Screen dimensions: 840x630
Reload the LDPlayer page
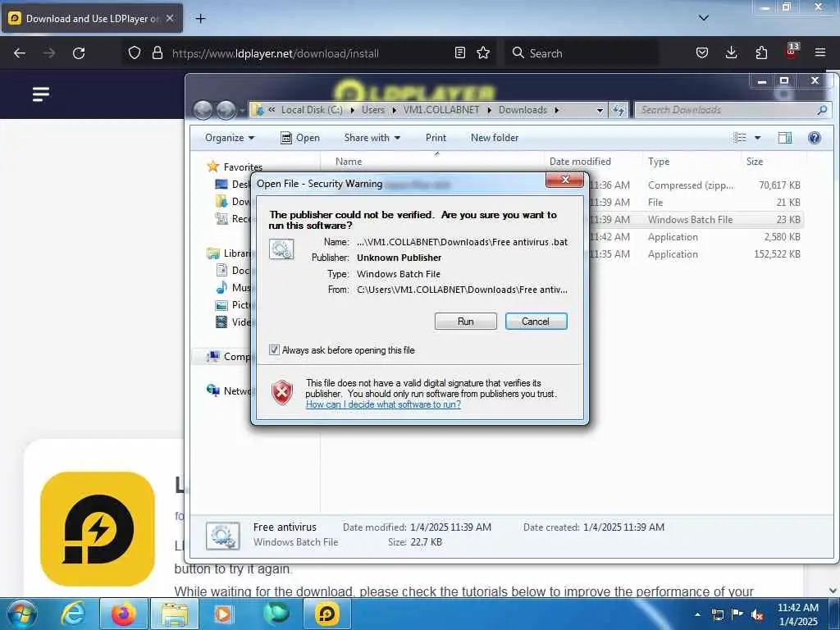click(79, 53)
